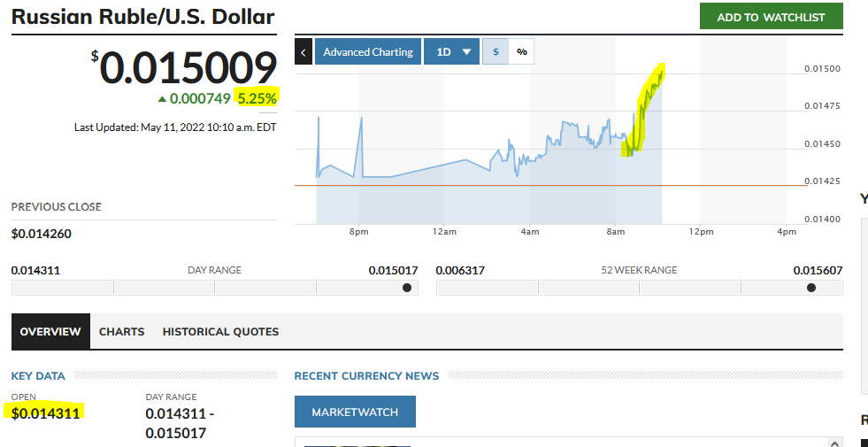Click the 4am label on chart axis
This screenshot has height=447, width=868.
coord(530,232)
